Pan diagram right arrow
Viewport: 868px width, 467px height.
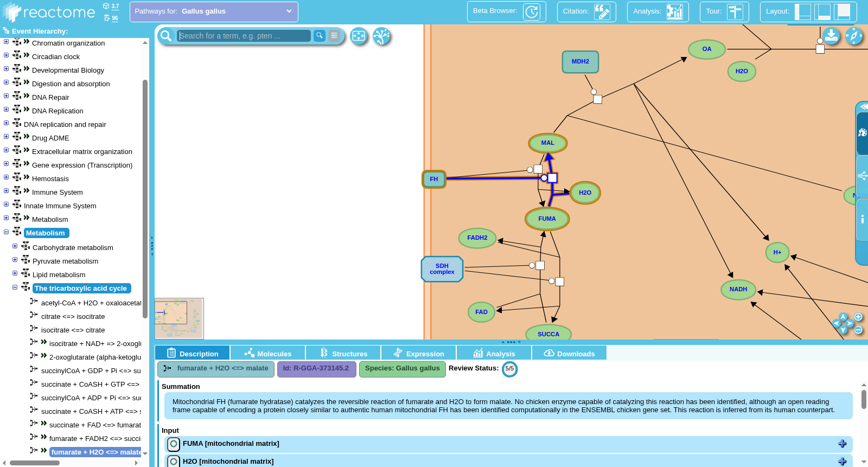click(x=850, y=323)
